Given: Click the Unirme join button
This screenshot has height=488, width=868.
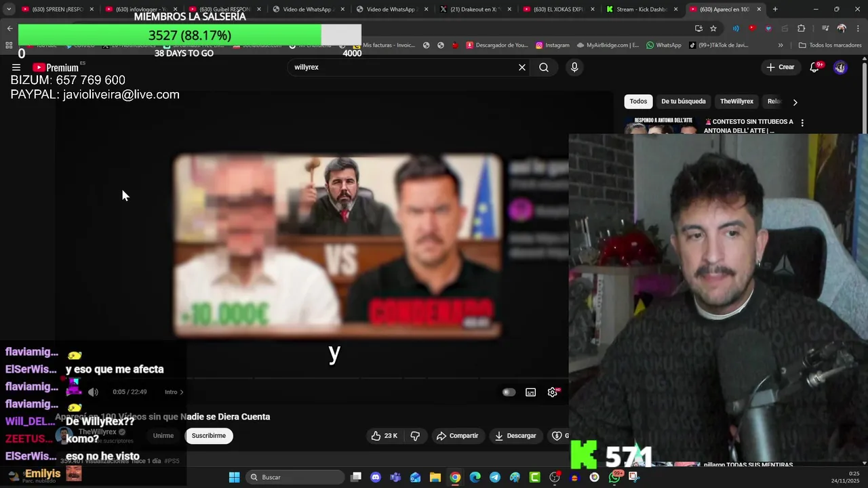Looking at the screenshot, I should pyautogui.click(x=163, y=436).
